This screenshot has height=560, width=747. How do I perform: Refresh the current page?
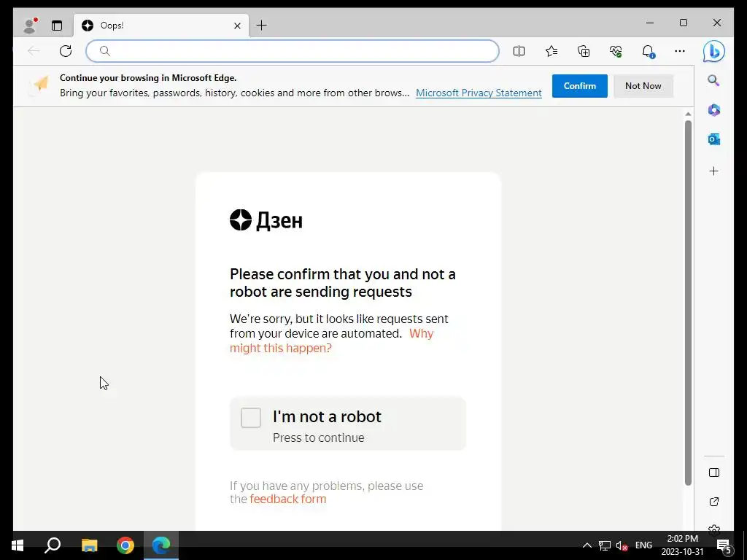pos(66,51)
